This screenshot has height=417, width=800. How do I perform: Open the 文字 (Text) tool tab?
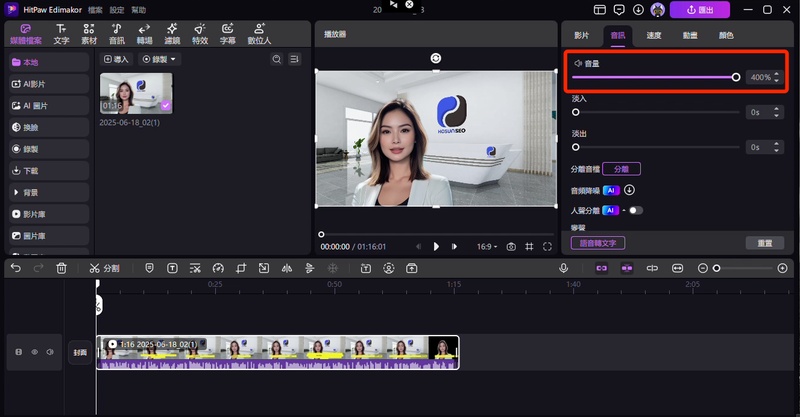61,34
